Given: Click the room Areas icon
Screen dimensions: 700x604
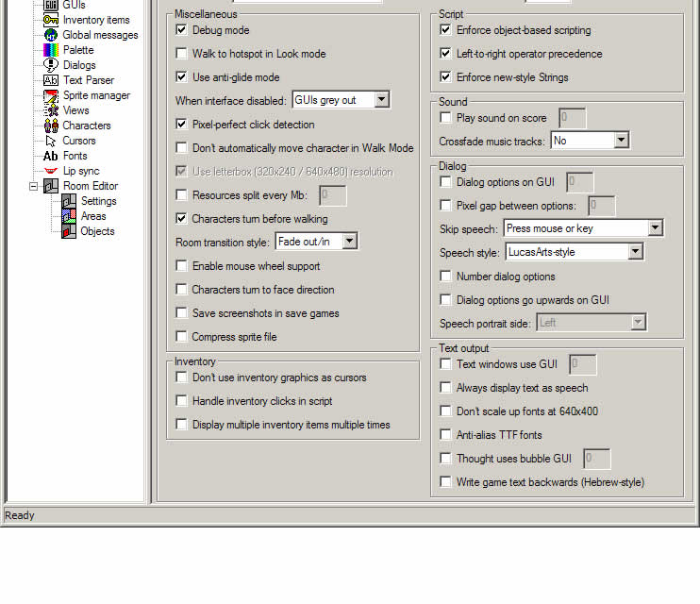Looking at the screenshot, I should [68, 216].
